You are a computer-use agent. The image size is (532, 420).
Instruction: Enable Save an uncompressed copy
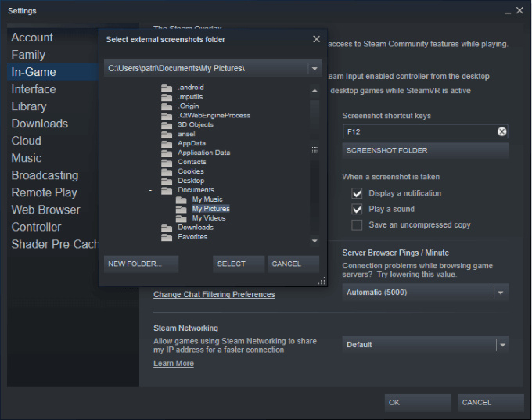click(x=357, y=225)
